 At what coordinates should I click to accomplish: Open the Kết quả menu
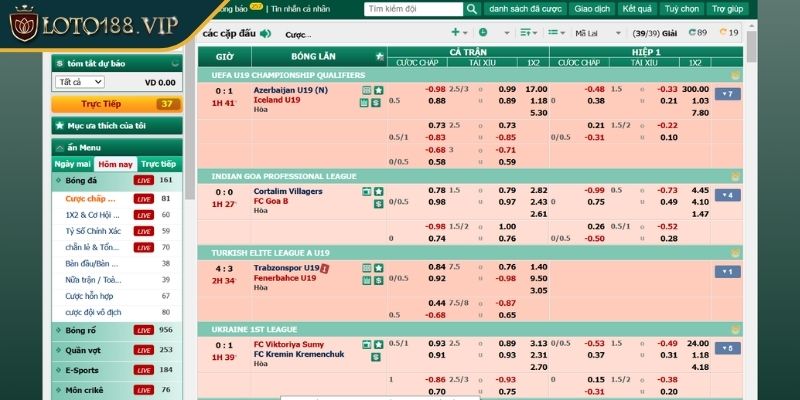point(635,9)
